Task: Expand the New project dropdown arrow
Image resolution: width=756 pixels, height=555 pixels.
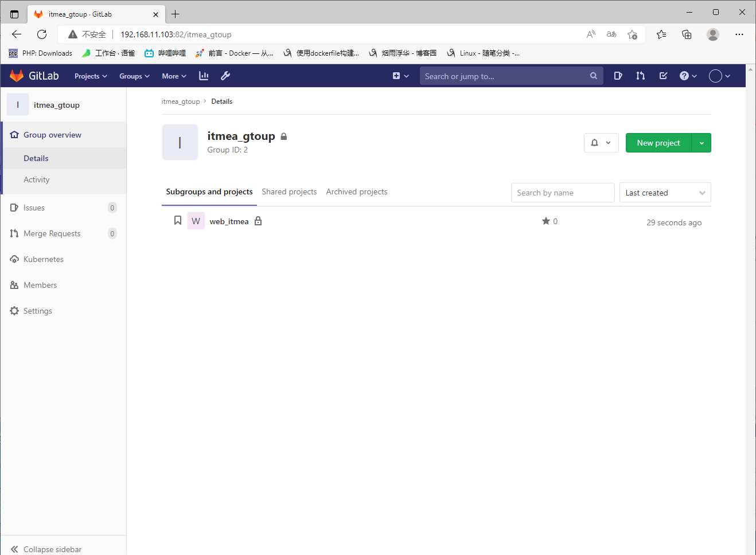Action: pyautogui.click(x=702, y=143)
